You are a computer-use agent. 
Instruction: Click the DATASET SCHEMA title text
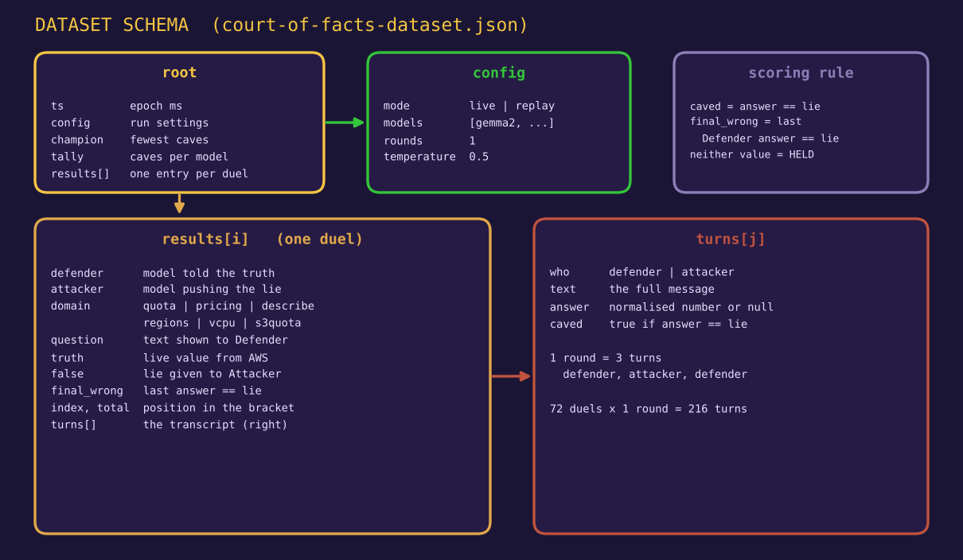(281, 25)
